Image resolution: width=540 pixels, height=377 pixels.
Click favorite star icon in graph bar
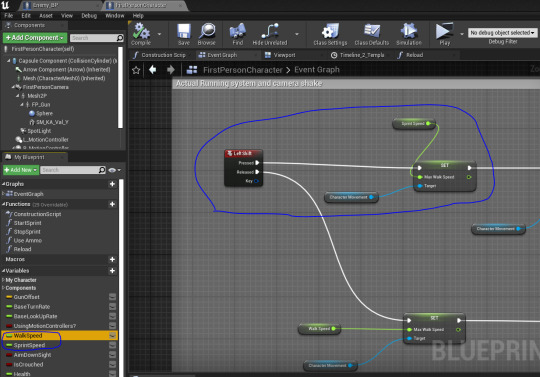pos(136,70)
